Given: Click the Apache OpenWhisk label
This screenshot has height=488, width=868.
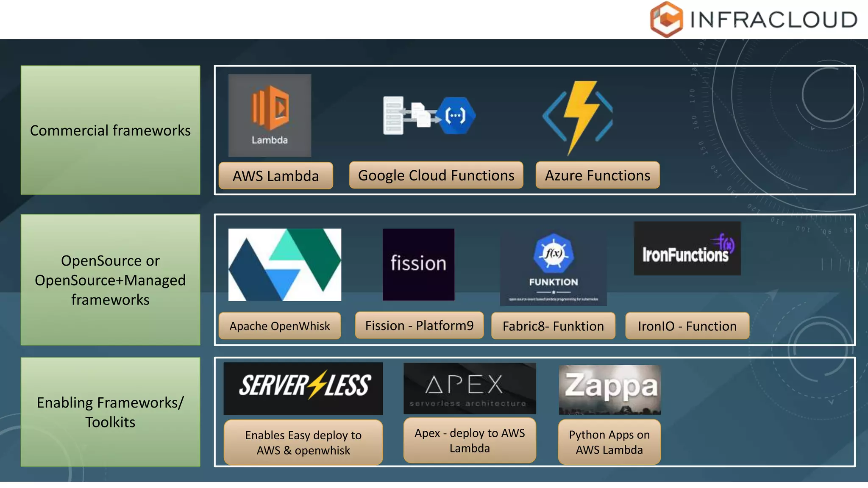Looking at the screenshot, I should coord(280,326).
